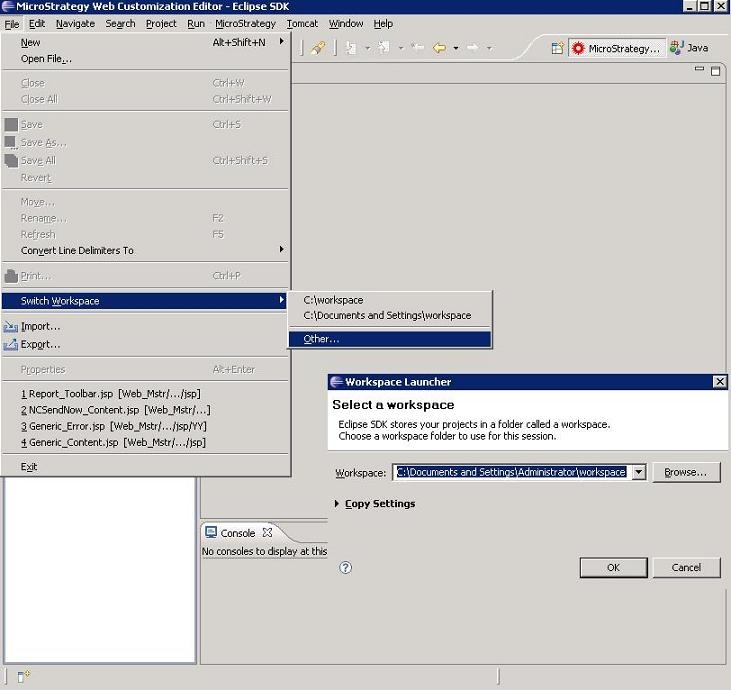Open back history dropdown arrow

point(456,48)
